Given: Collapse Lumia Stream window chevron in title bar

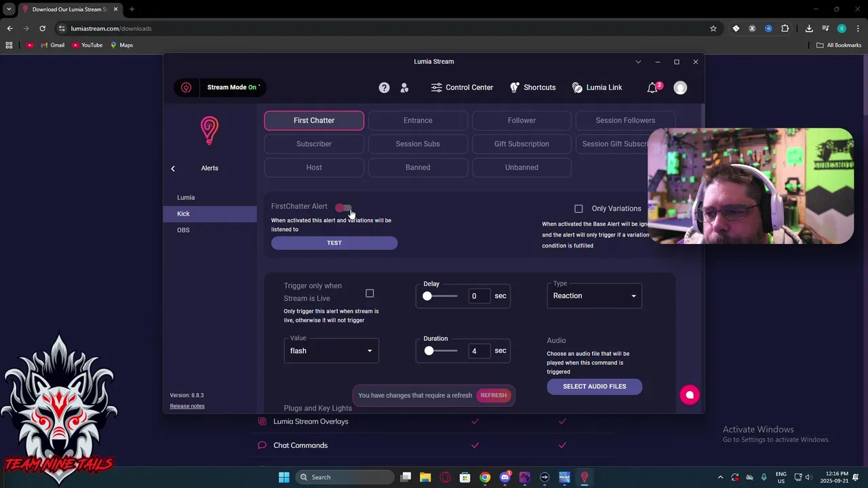Looking at the screenshot, I should [638, 62].
